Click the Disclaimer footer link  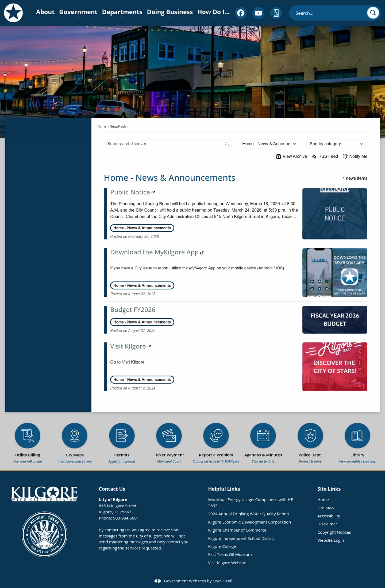(x=327, y=524)
